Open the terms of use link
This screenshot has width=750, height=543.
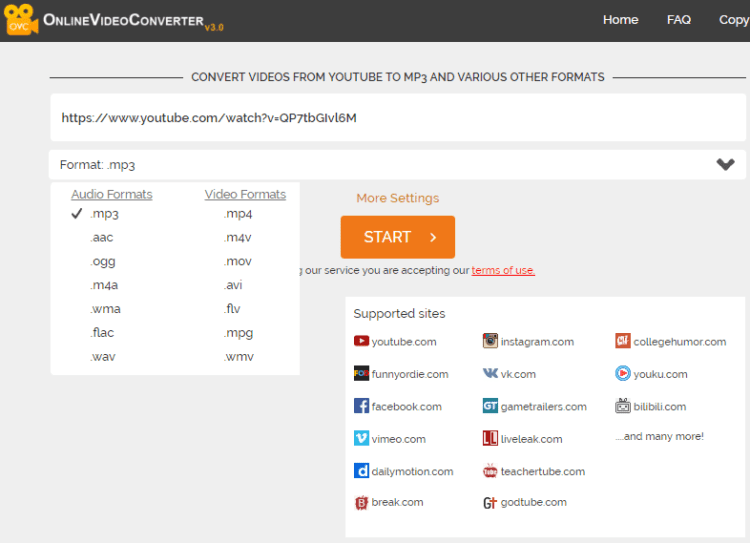point(503,270)
